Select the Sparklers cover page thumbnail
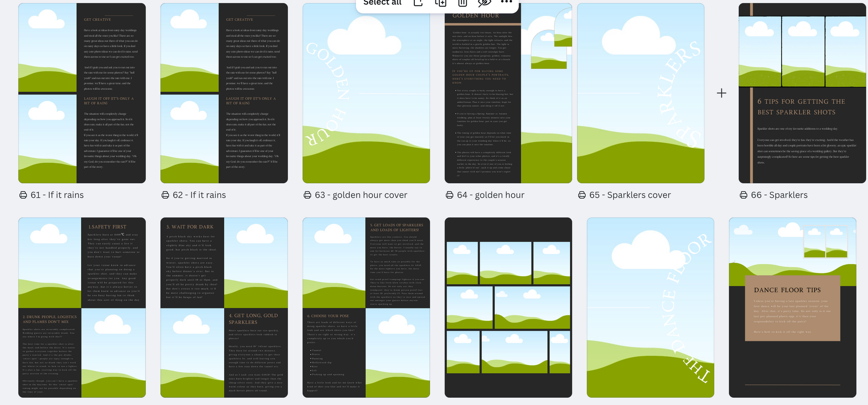The width and height of the screenshot is (868, 405). (x=640, y=93)
